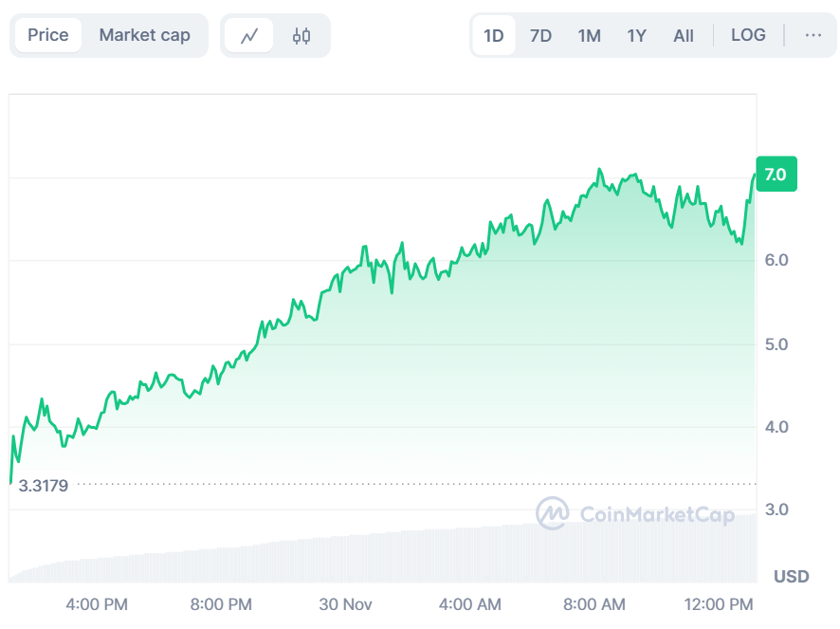840x629 pixels.
Task: Toggle LOG scale on the chart
Action: tap(748, 35)
